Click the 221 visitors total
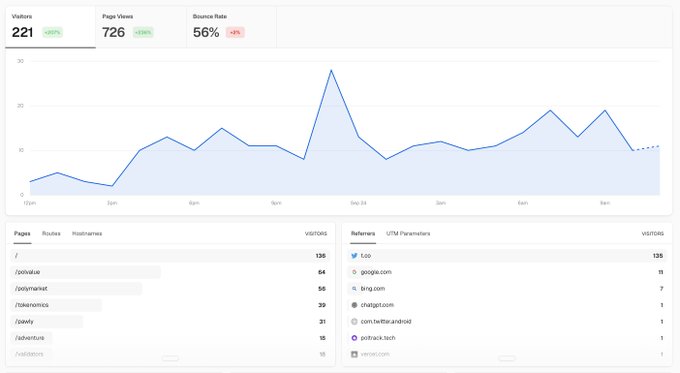 click(23, 33)
